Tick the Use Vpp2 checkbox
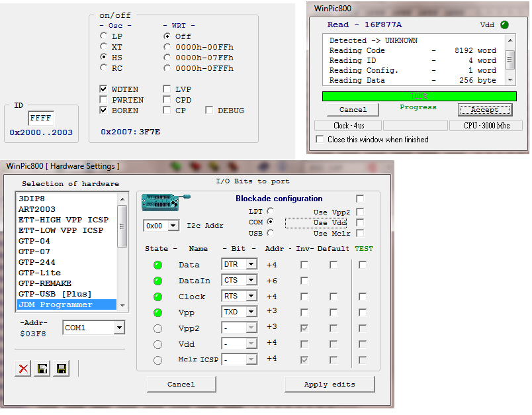532x415 pixels. pyautogui.click(x=360, y=212)
